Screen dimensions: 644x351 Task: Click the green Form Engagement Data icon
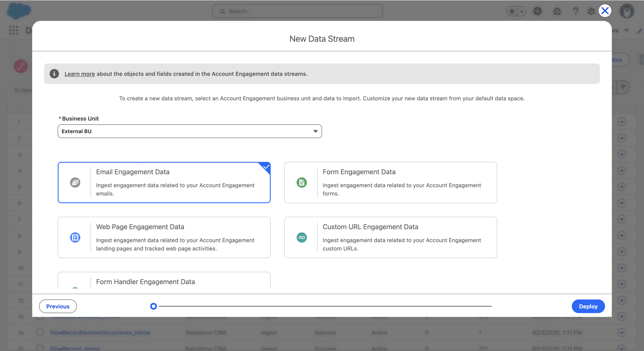(302, 182)
